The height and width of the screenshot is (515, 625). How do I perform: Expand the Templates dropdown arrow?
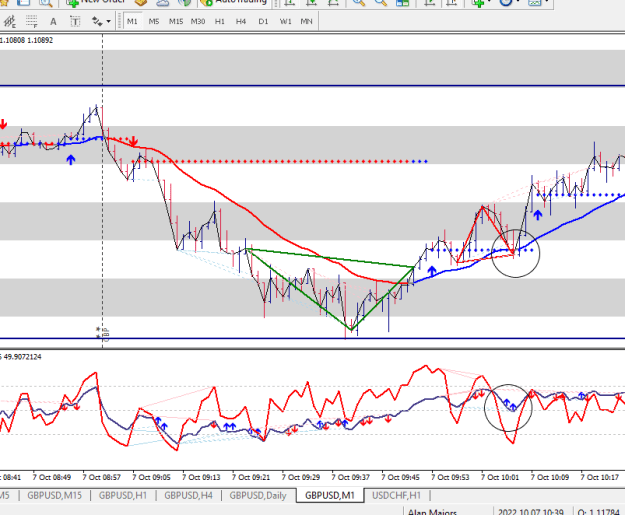pos(546,2)
